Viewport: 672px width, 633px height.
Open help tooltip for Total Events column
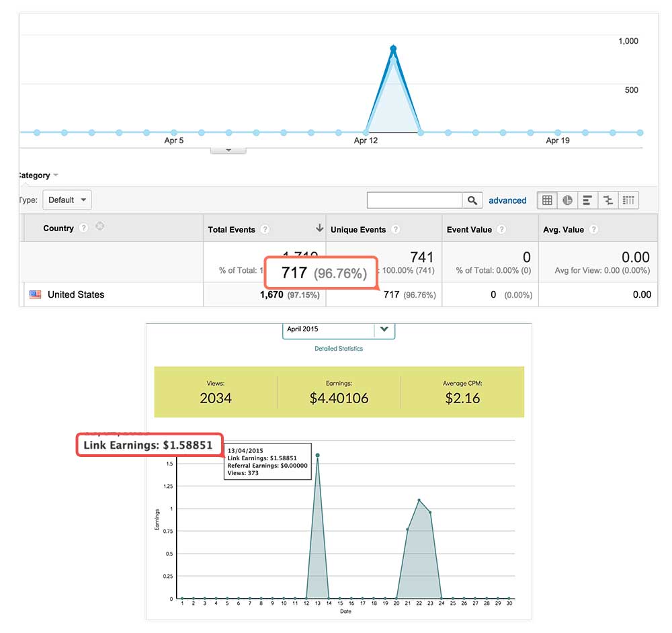coord(265,228)
